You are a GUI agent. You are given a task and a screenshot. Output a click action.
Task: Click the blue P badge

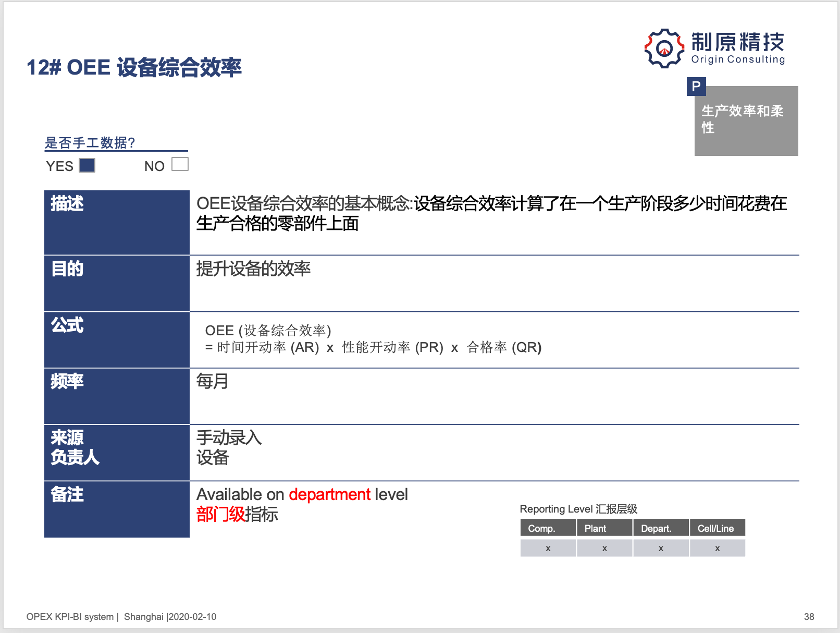coord(696,86)
